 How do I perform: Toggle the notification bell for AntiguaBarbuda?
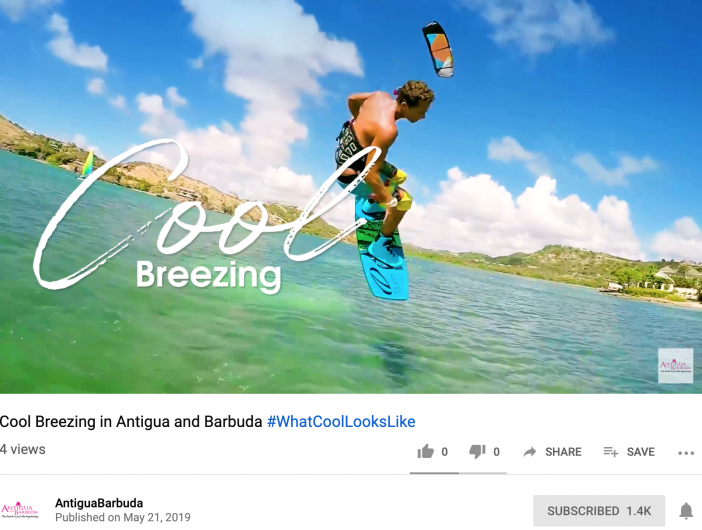pos(686,511)
